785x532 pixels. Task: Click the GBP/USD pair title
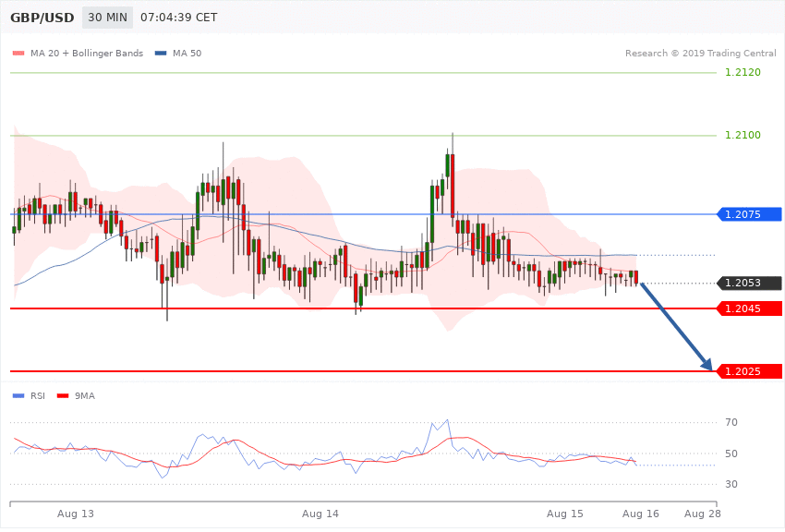[42, 18]
